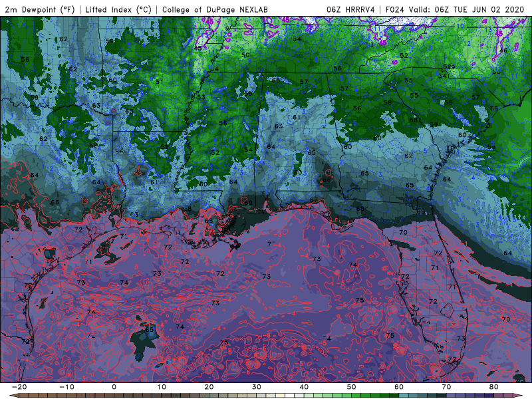532x399 pixels.
Task: Click the '30' label on the color scale
Action: pyautogui.click(x=257, y=387)
